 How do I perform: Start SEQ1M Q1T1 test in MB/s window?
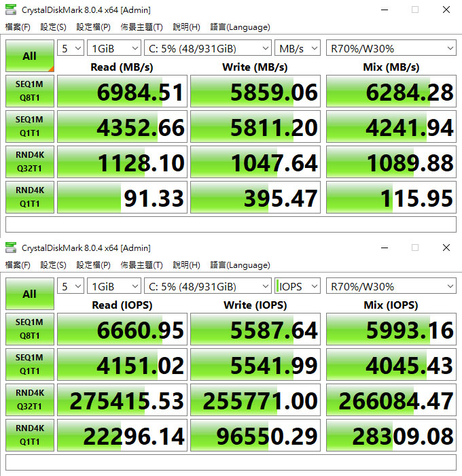pos(30,126)
